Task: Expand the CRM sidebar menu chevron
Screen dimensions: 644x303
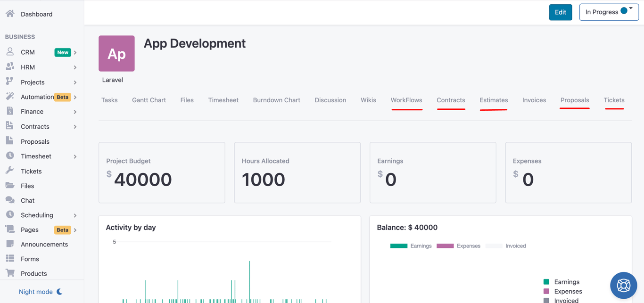Action: [x=75, y=52]
